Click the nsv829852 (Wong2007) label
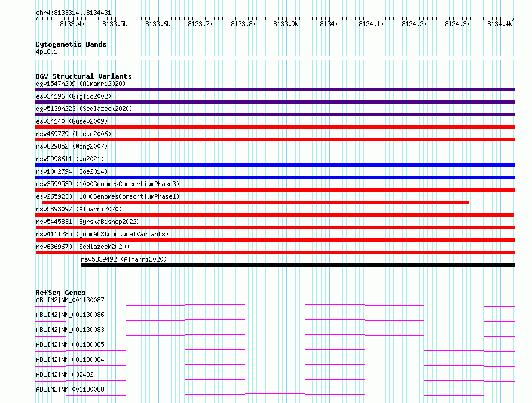This screenshot has width=532, height=403. point(72,146)
